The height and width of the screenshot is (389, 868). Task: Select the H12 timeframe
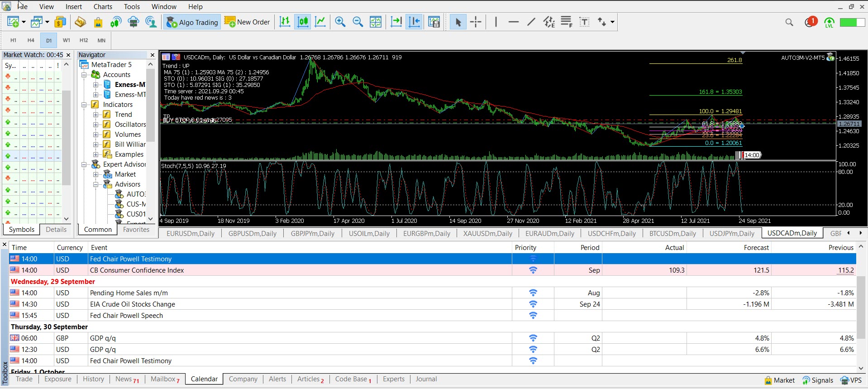click(x=84, y=40)
